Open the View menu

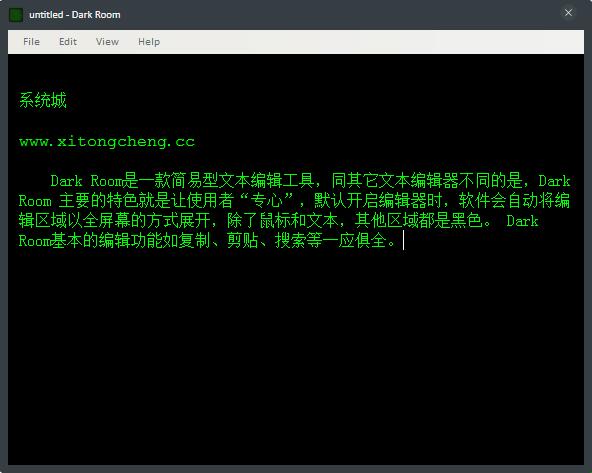pos(107,42)
